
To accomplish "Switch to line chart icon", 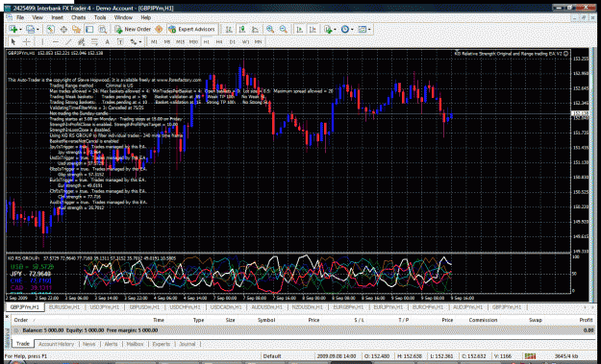I will coord(255,30).
